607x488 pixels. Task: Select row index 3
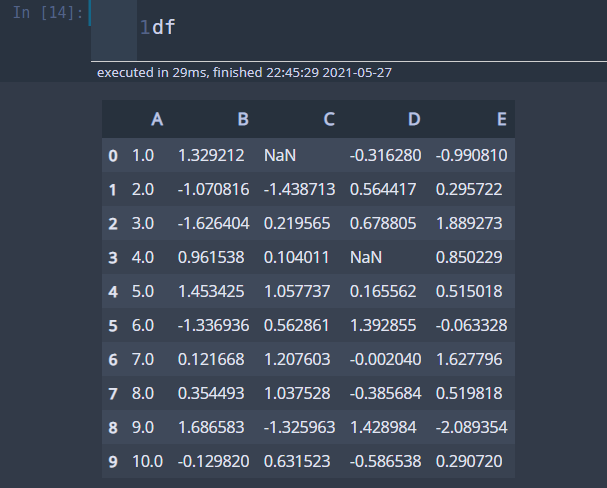pos(113,258)
